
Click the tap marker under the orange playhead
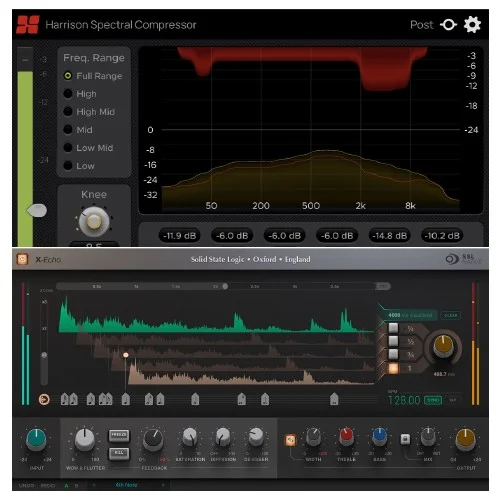point(126,399)
